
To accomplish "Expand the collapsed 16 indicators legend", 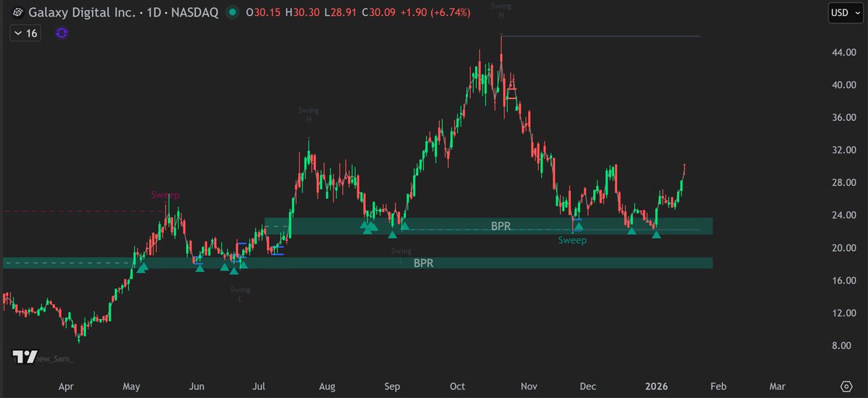I will click(25, 33).
